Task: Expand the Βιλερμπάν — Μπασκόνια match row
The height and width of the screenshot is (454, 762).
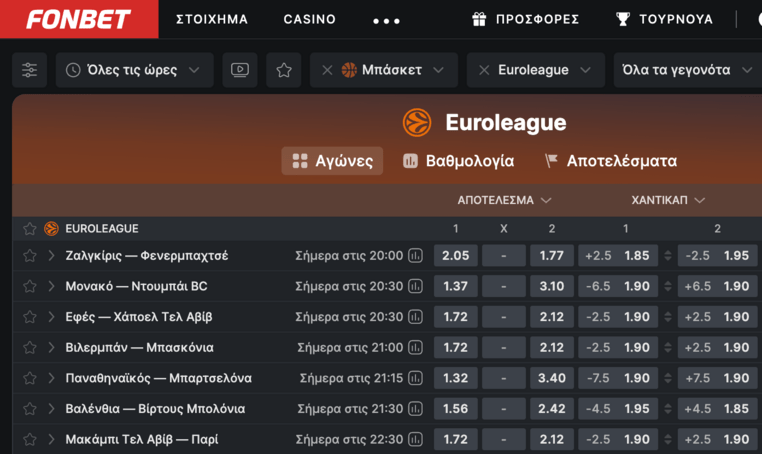Action: (51, 348)
